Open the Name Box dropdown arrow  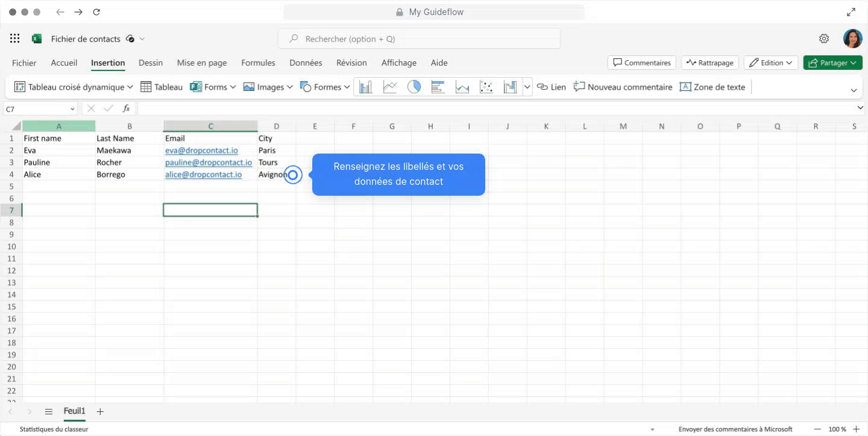coord(73,109)
